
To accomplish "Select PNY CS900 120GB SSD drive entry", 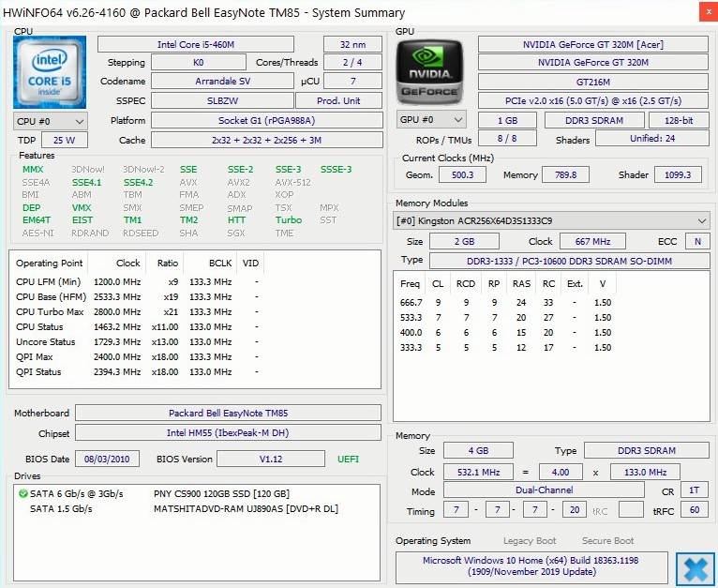I will [x=221, y=493].
